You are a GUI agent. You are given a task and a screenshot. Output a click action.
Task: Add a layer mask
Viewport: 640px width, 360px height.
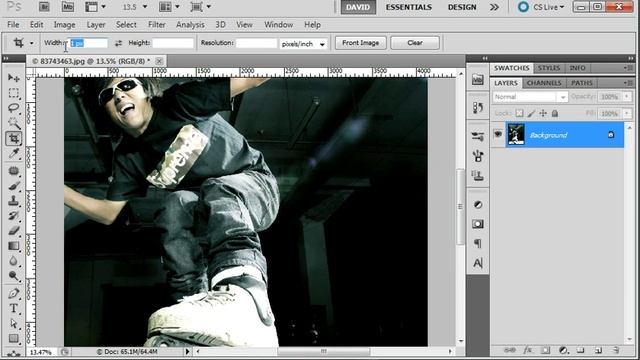coord(545,350)
